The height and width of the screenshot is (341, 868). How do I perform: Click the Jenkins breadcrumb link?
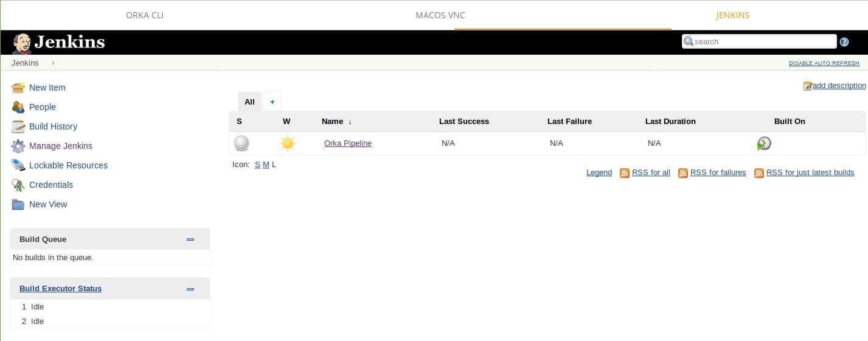[x=25, y=63]
